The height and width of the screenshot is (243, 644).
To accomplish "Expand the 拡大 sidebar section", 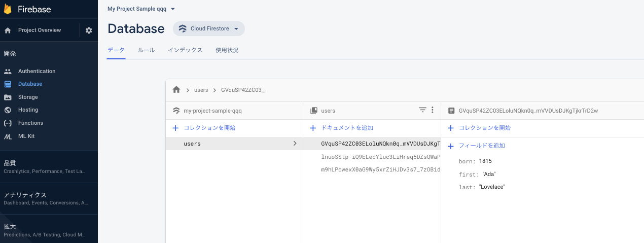I will click(49, 230).
